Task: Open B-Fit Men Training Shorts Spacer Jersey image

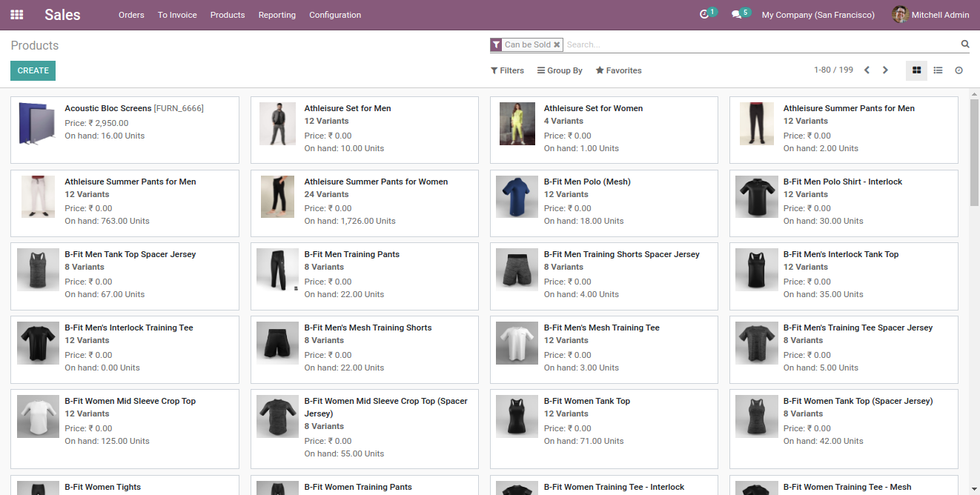Action: point(517,269)
